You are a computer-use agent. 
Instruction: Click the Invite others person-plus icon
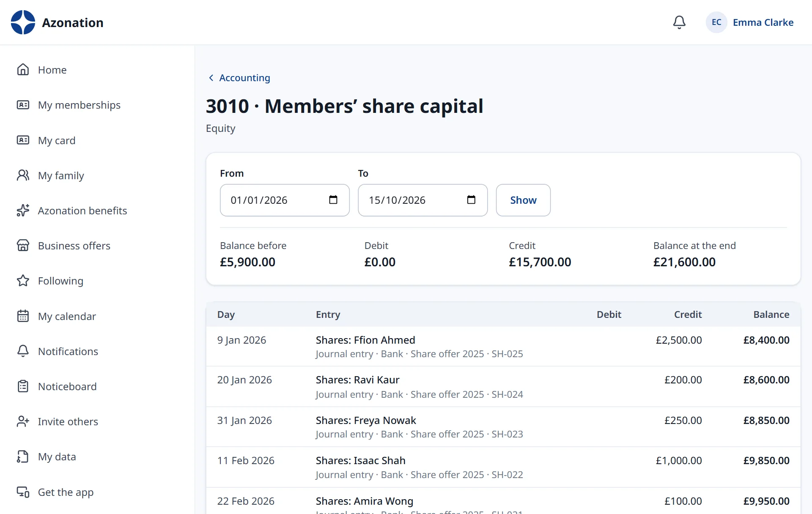click(23, 421)
